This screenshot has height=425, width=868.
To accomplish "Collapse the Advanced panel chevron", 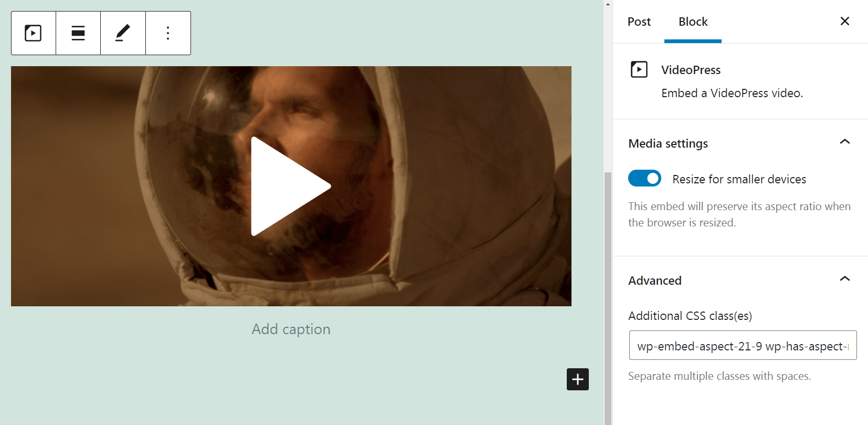I will pos(845,279).
